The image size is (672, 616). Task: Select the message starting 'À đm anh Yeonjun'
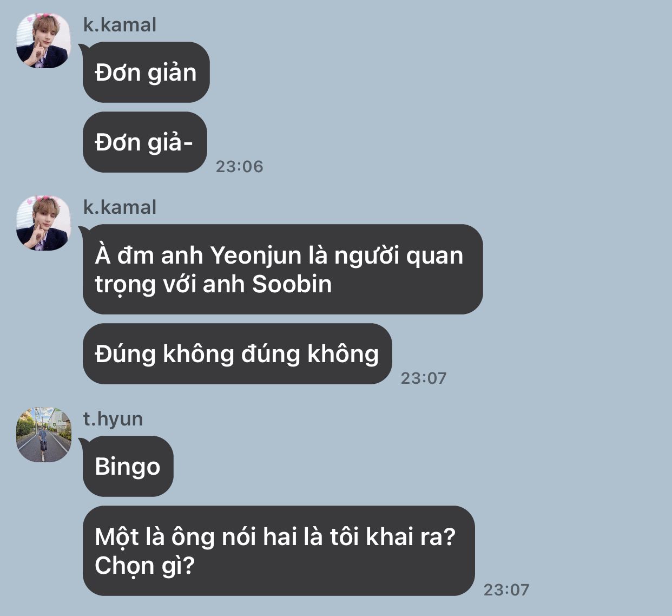282,269
